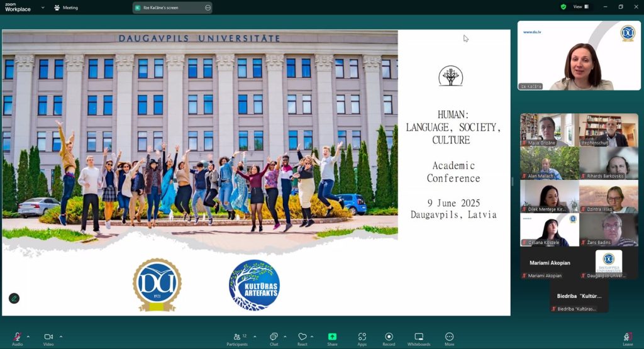The width and height of the screenshot is (644, 349).
Task: Expand the video options arrow
Action: tap(61, 336)
